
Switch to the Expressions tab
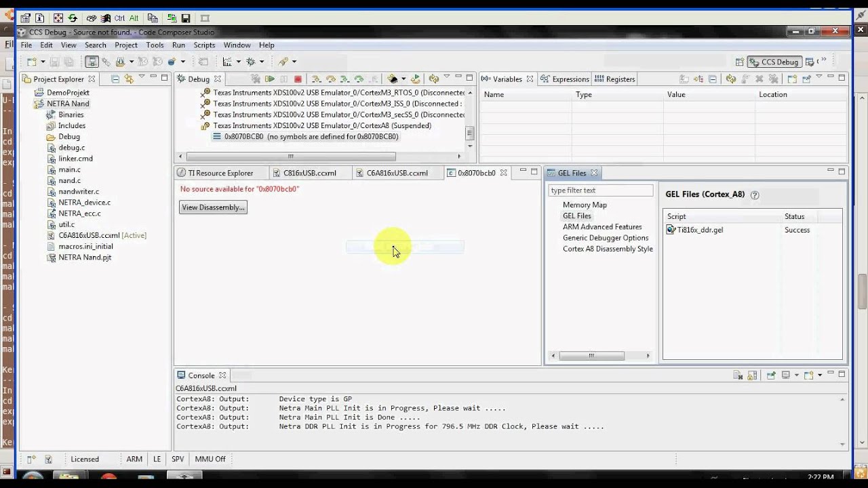(565, 79)
